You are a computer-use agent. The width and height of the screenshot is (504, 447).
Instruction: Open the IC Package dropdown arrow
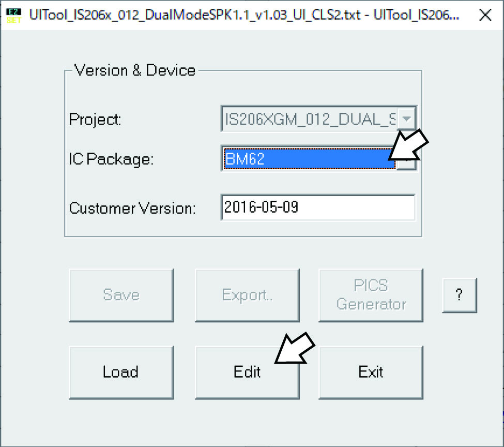pyautogui.click(x=407, y=159)
